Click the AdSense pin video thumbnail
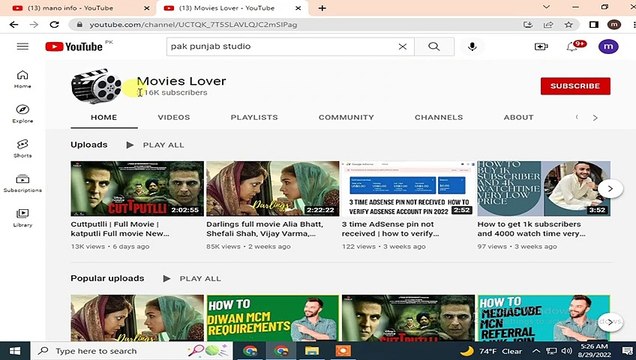 [x=408, y=189]
